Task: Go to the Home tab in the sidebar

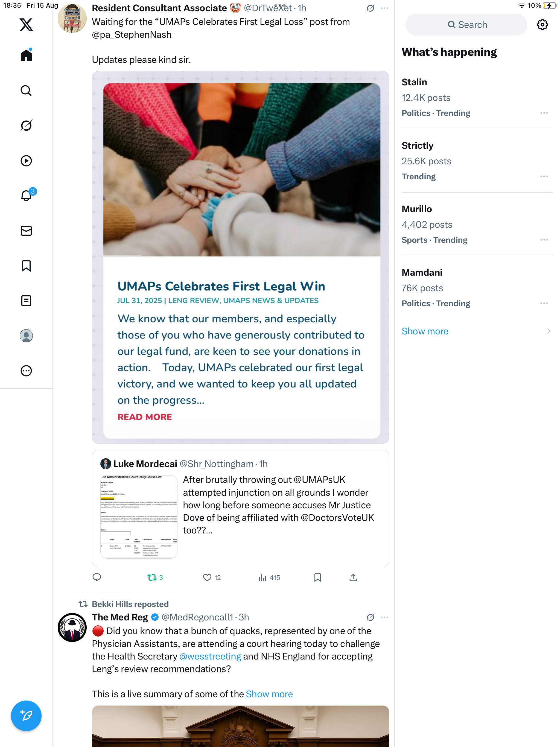Action: coord(26,55)
